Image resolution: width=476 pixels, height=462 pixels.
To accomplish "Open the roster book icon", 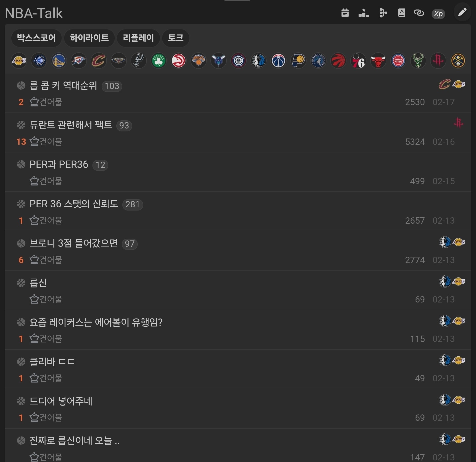I will point(401,13).
